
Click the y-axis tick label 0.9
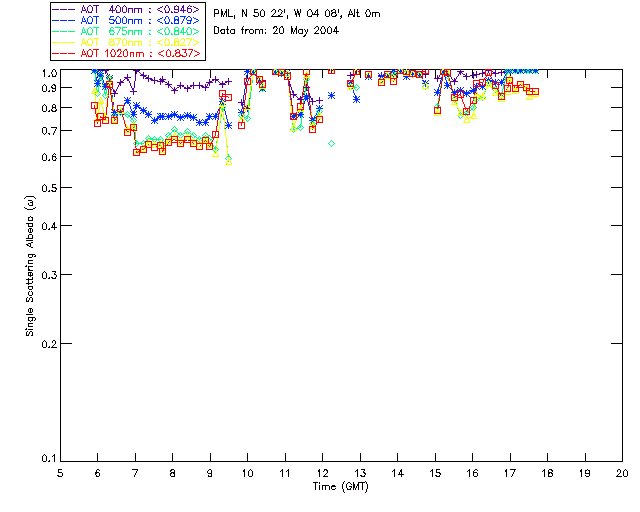pos(49,88)
